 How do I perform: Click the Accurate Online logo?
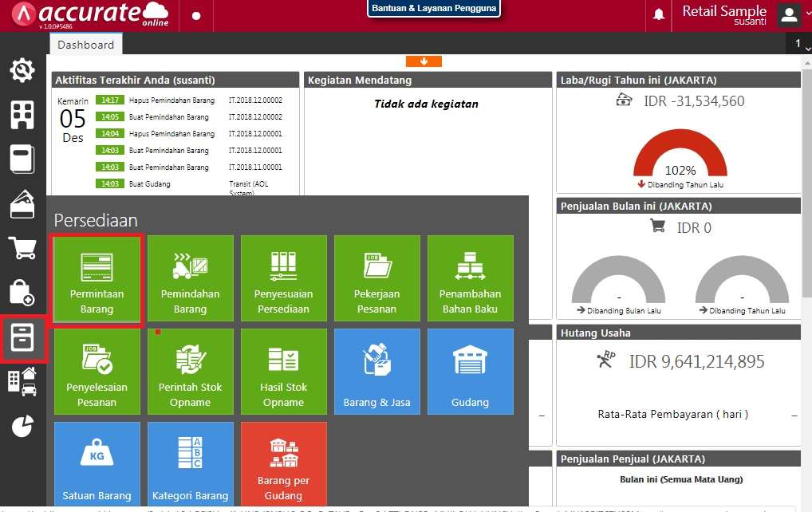point(91,14)
